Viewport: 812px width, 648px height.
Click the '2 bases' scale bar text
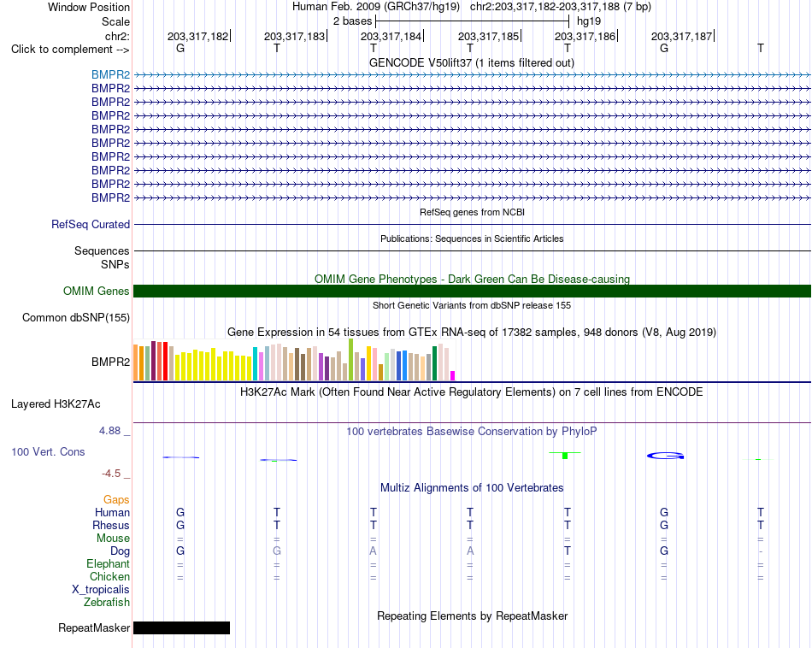[x=353, y=21]
